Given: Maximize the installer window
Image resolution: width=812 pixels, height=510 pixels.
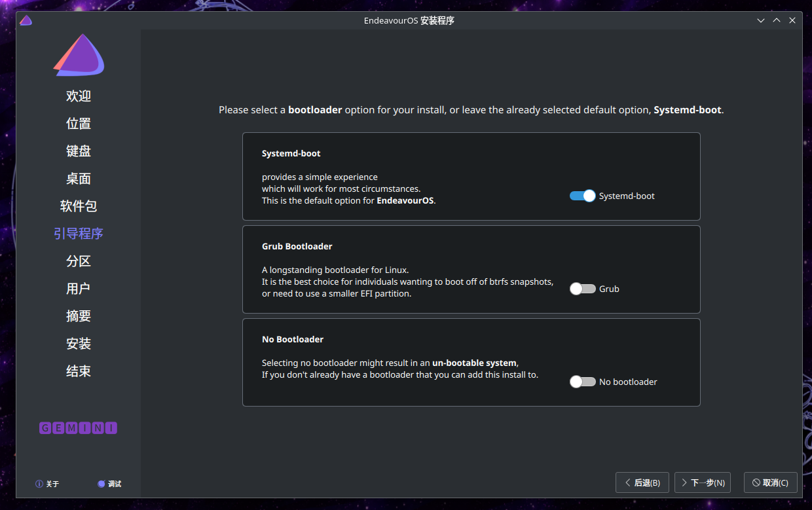Looking at the screenshot, I should pyautogui.click(x=777, y=20).
